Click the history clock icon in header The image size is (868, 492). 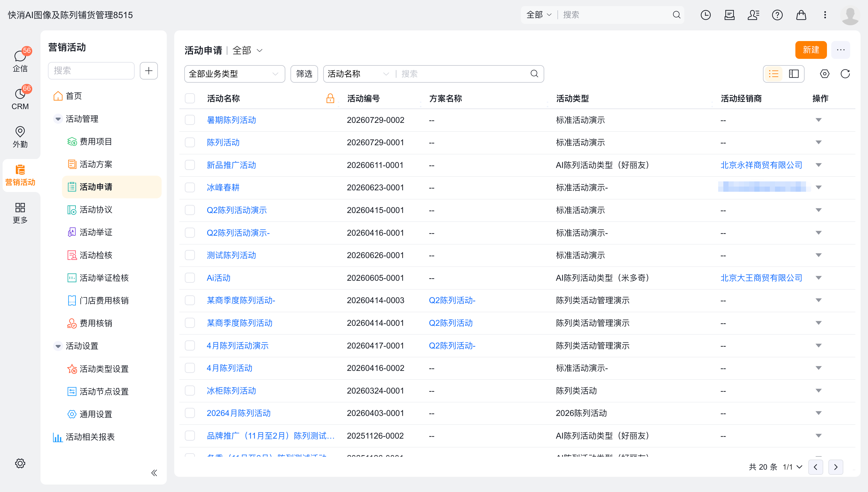click(706, 15)
